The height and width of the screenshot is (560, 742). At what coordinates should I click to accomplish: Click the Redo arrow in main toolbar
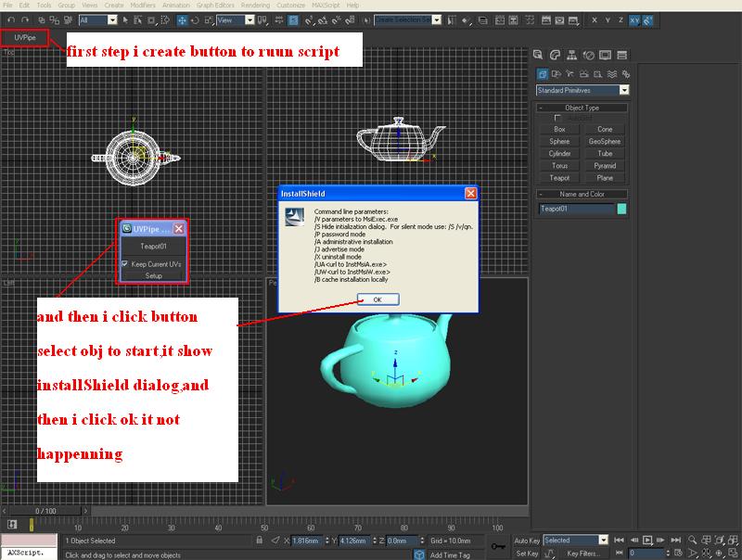(25, 20)
